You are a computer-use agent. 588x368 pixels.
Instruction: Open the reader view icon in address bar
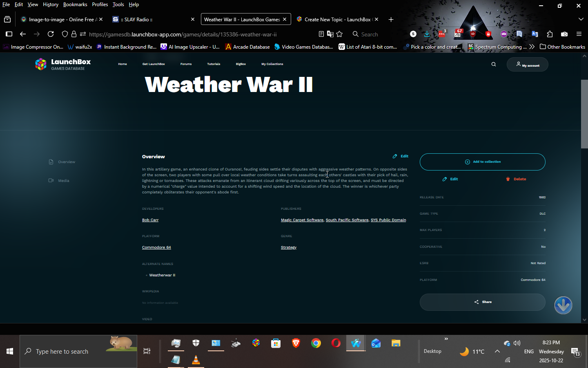click(x=321, y=34)
